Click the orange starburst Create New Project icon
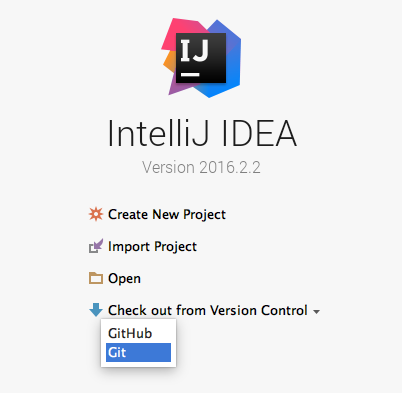The height and width of the screenshot is (393, 402). click(96, 214)
